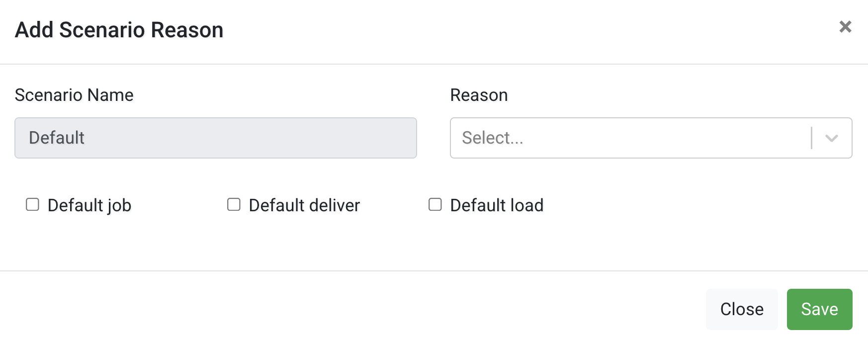Toggle the Default load checkbox
This screenshot has width=868, height=337.
[x=434, y=204]
